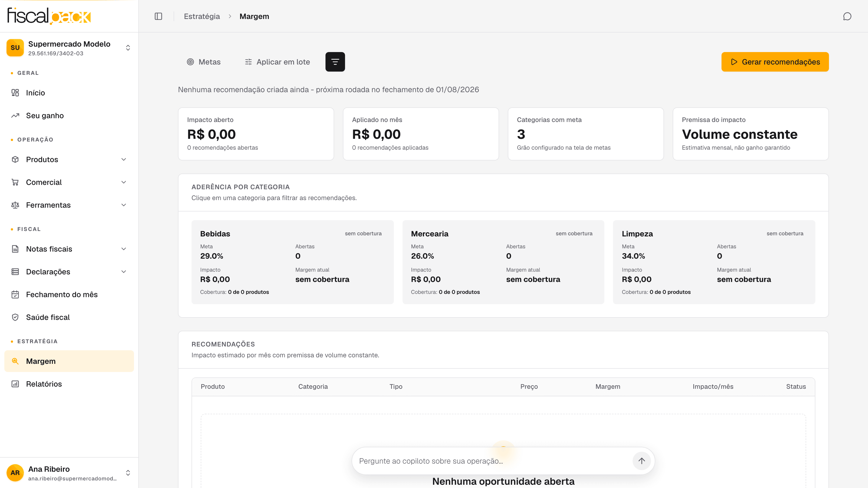Click the Início dashboard icon
This screenshot has width=868, height=488.
tap(15, 93)
